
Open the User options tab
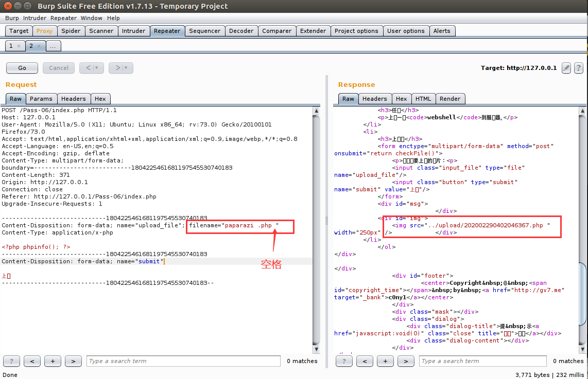click(406, 31)
